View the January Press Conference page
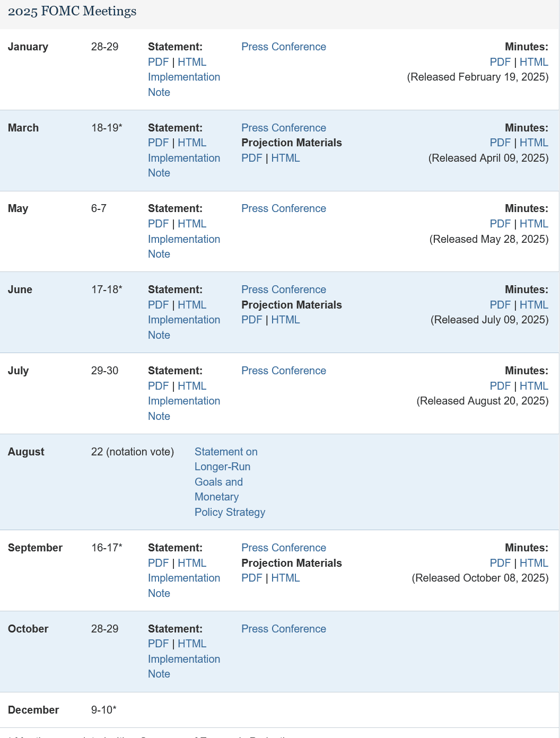The image size is (560, 738). tap(283, 47)
